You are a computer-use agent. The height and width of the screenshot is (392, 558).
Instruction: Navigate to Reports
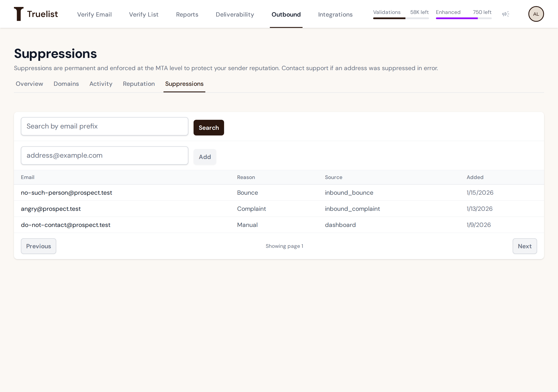click(187, 15)
